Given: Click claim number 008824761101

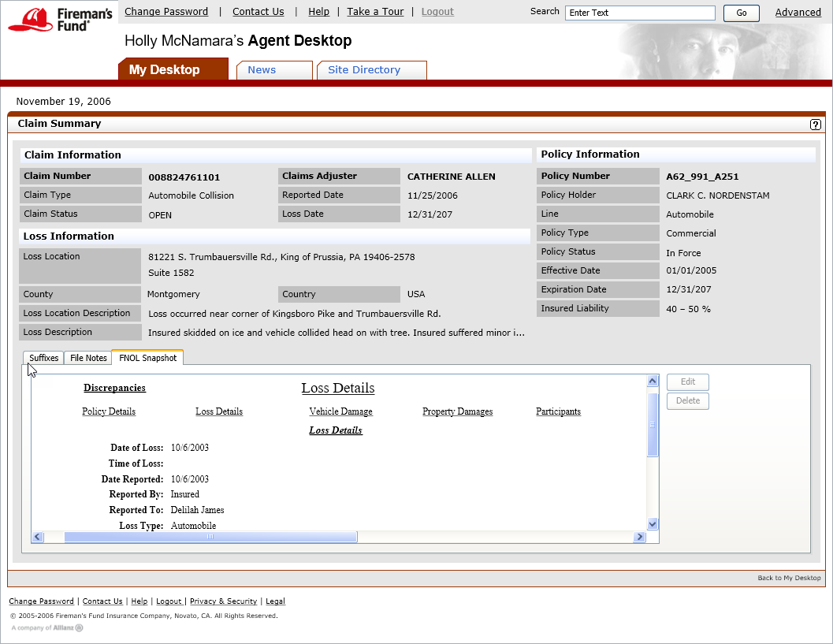Looking at the screenshot, I should tap(184, 177).
